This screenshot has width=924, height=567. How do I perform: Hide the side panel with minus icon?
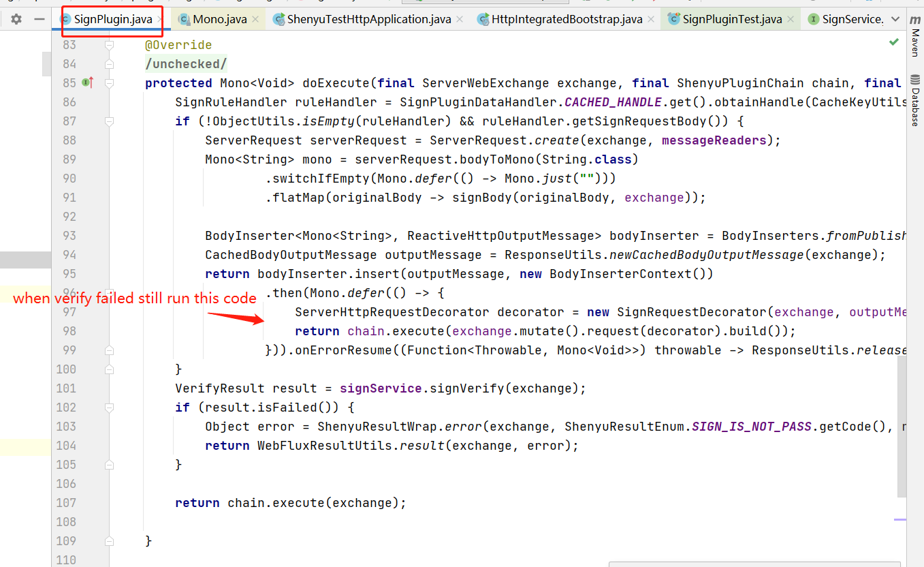pyautogui.click(x=39, y=19)
